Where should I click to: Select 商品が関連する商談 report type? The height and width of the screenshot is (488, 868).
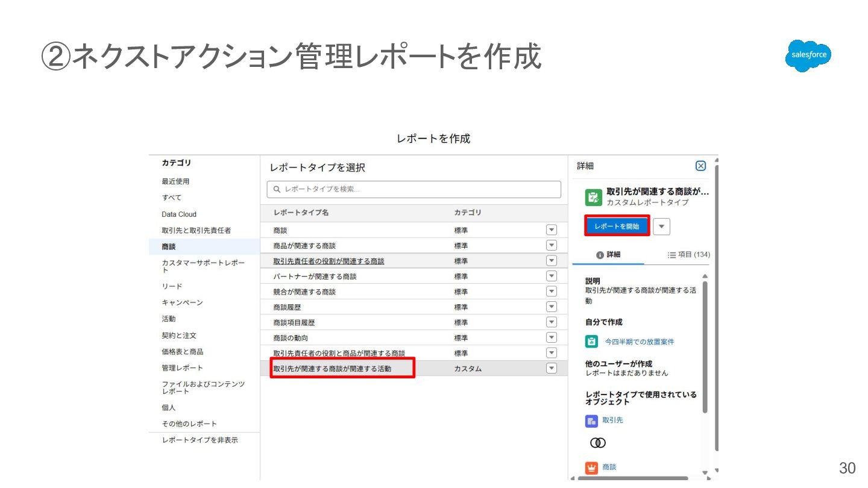point(304,246)
